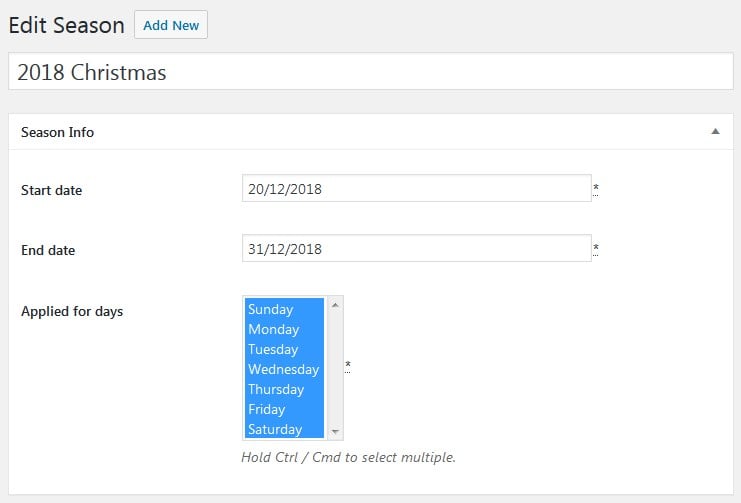The image size is (741, 503).
Task: Click the Start date input field
Action: [x=416, y=189]
